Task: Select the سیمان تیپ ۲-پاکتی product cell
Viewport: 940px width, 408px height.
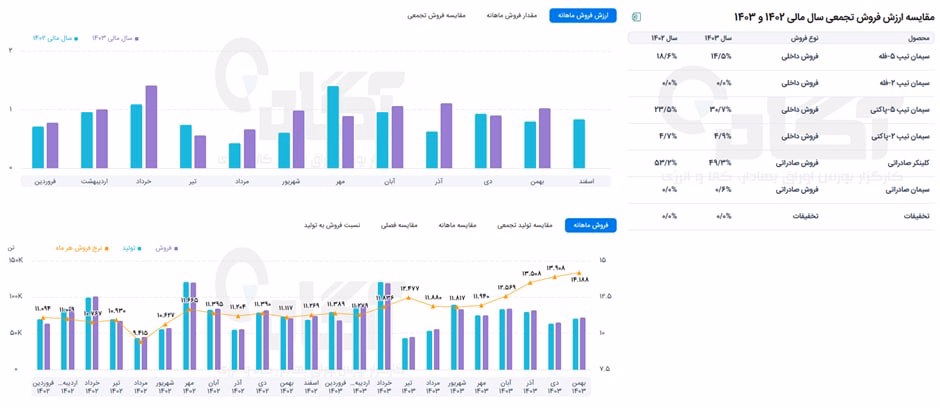Action: pos(901,136)
